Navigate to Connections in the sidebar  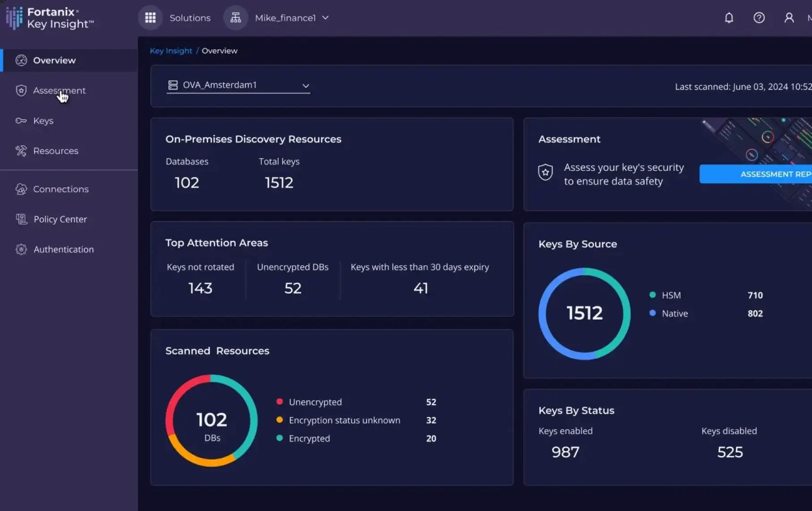[61, 189]
